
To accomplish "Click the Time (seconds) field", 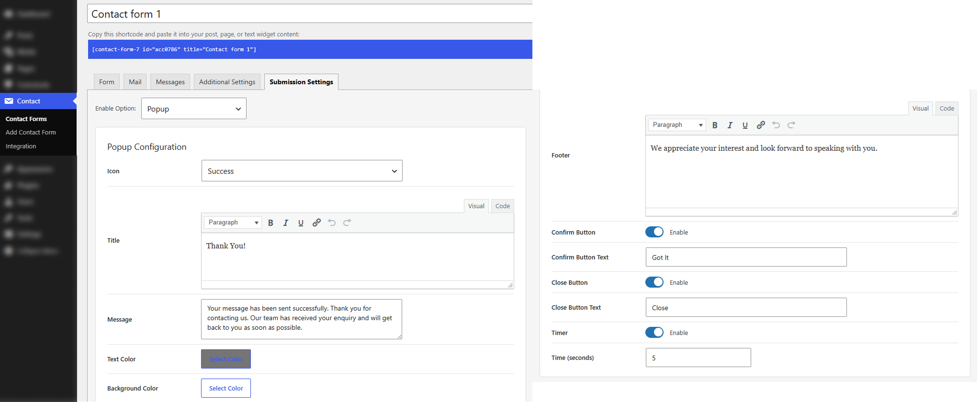I will pyautogui.click(x=698, y=357).
